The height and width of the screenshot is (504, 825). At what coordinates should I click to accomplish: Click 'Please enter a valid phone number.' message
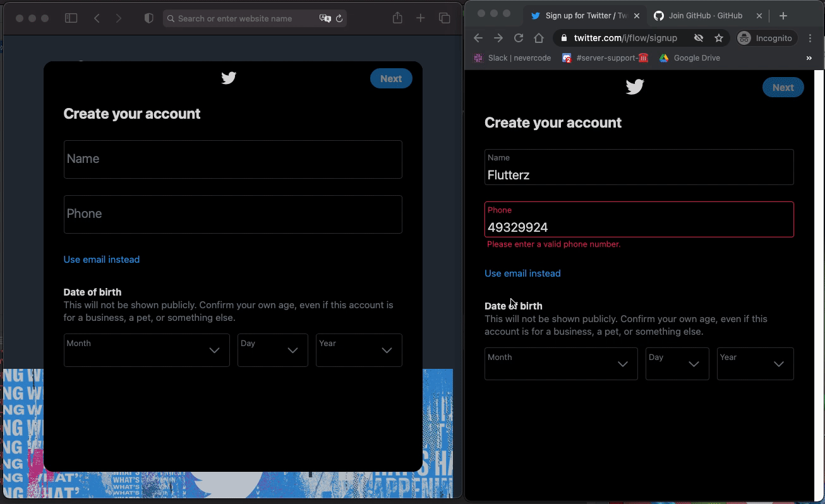[x=554, y=244]
